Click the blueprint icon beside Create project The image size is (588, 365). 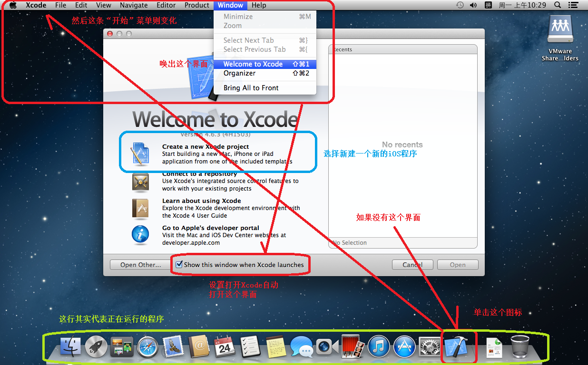[x=140, y=154]
